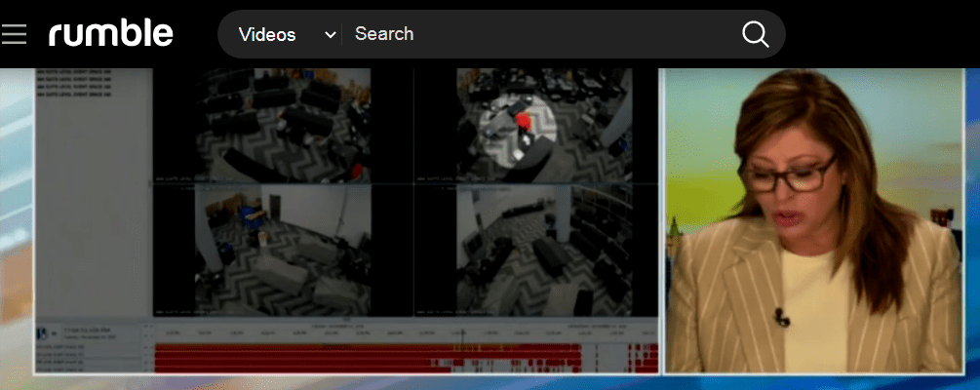Click the red-highlighted object in the footage

(523, 121)
